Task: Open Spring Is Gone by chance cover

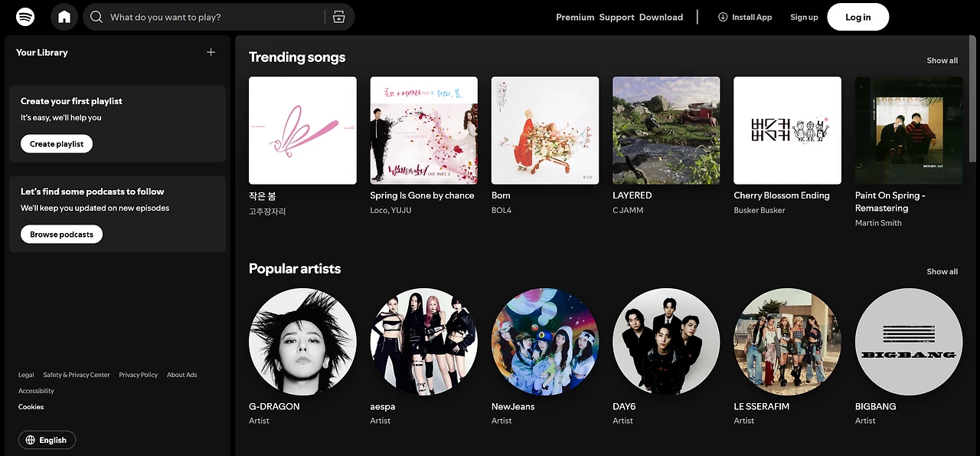Action: click(x=424, y=130)
